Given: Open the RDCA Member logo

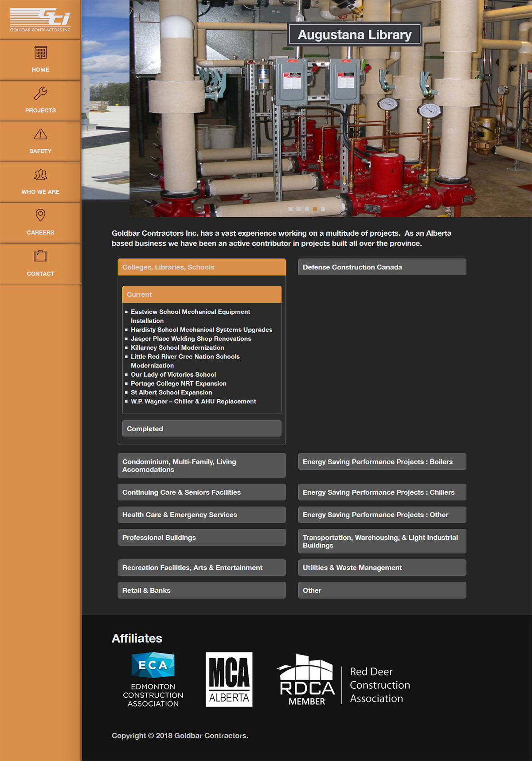Looking at the screenshot, I should coord(306,680).
